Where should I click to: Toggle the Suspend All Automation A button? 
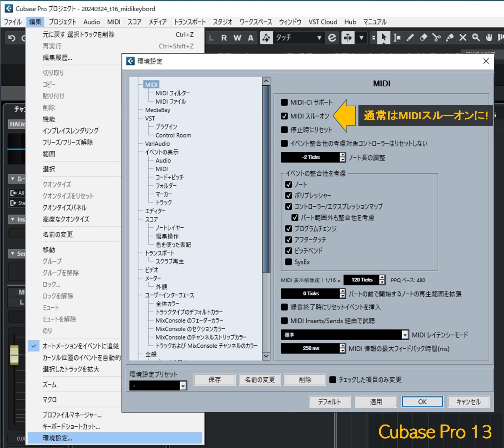point(250,38)
